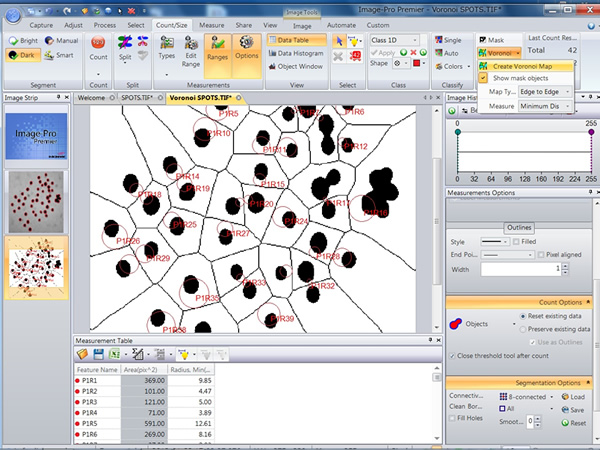Screen dimensions: 600x450
Task: Click the delete selected objects X icon
Action: tap(338, 57)
